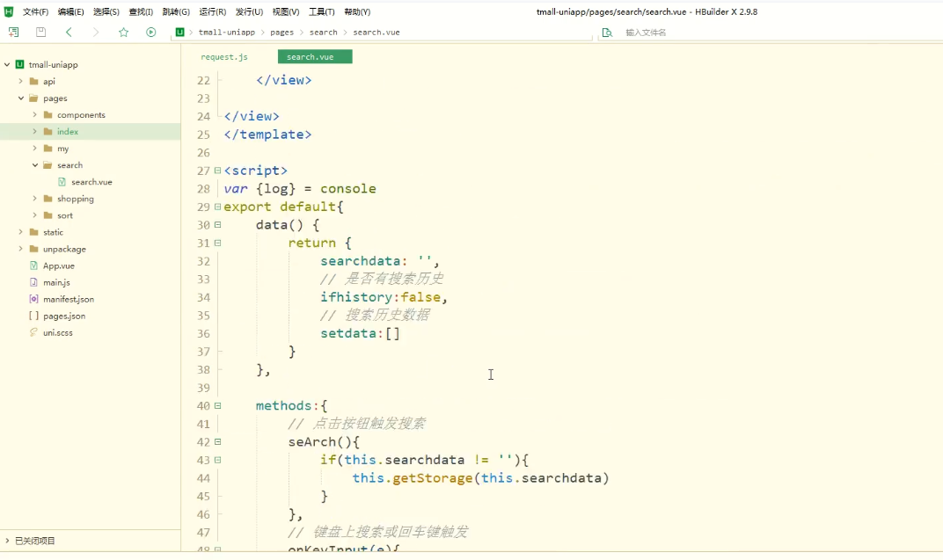Click the App.vue file icon
Viewport: 943px width, 560px height.
pyautogui.click(x=33, y=265)
